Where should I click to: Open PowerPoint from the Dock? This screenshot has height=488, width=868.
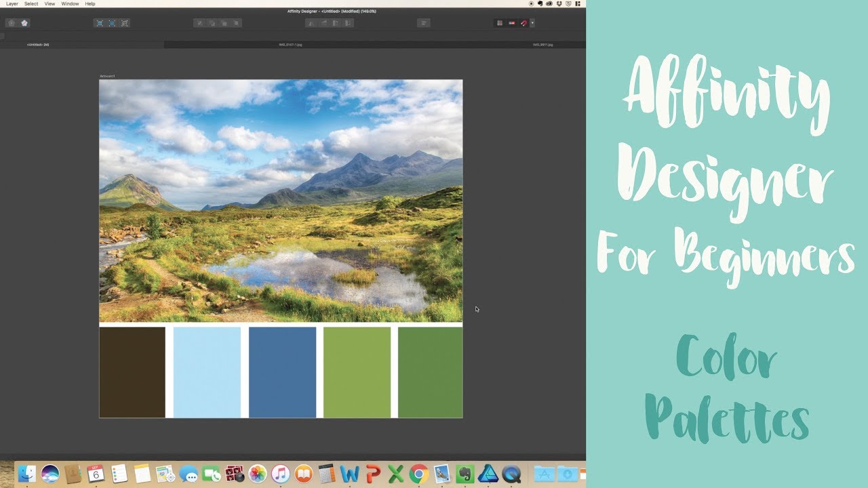pyautogui.click(x=373, y=474)
